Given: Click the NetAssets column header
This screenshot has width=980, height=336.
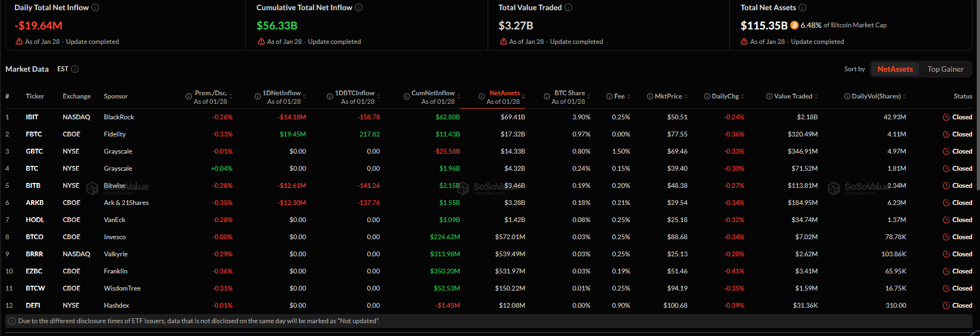Looking at the screenshot, I should pyautogui.click(x=504, y=93).
